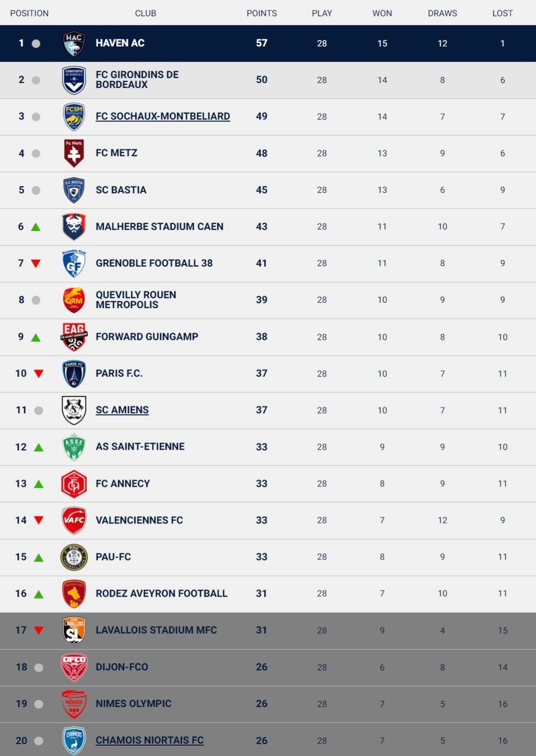Click the Dijon-FCO club crest
The width and height of the screenshot is (536, 756).
(x=74, y=667)
